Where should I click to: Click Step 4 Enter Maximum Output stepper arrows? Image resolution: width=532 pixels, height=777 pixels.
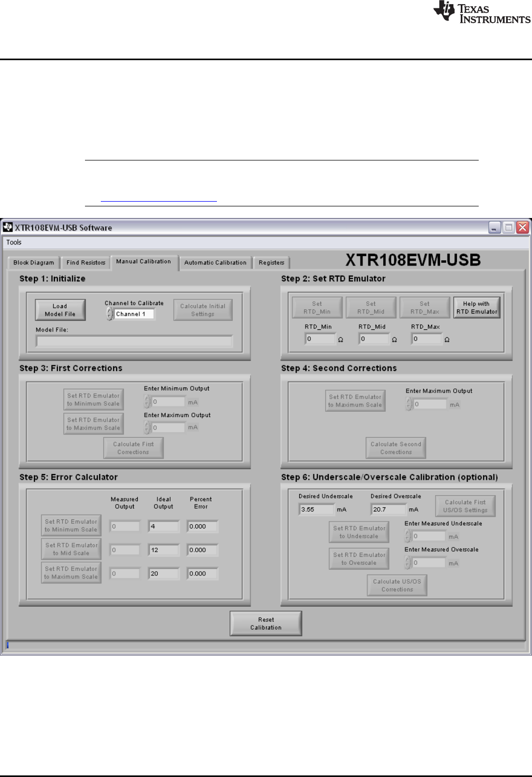tap(410, 404)
